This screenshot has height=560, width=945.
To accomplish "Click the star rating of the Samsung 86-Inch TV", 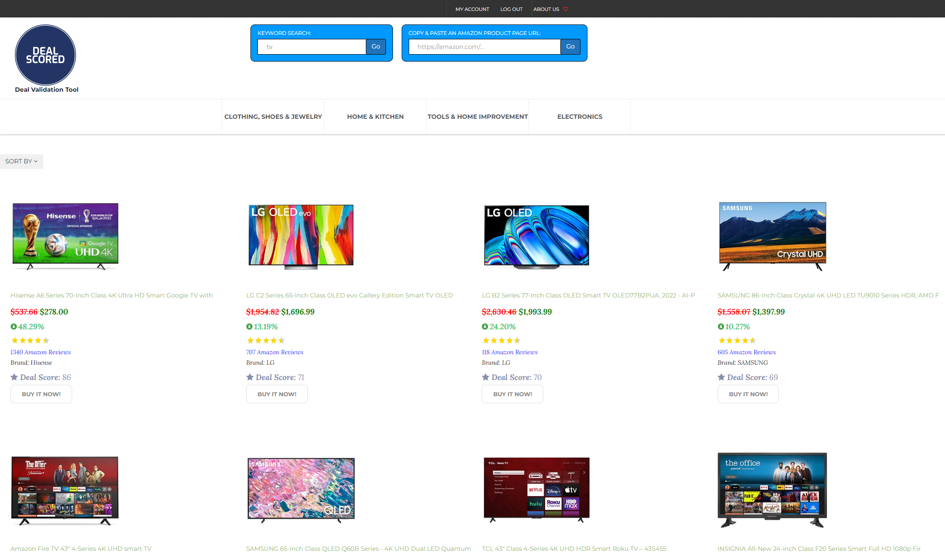I will (x=737, y=340).
